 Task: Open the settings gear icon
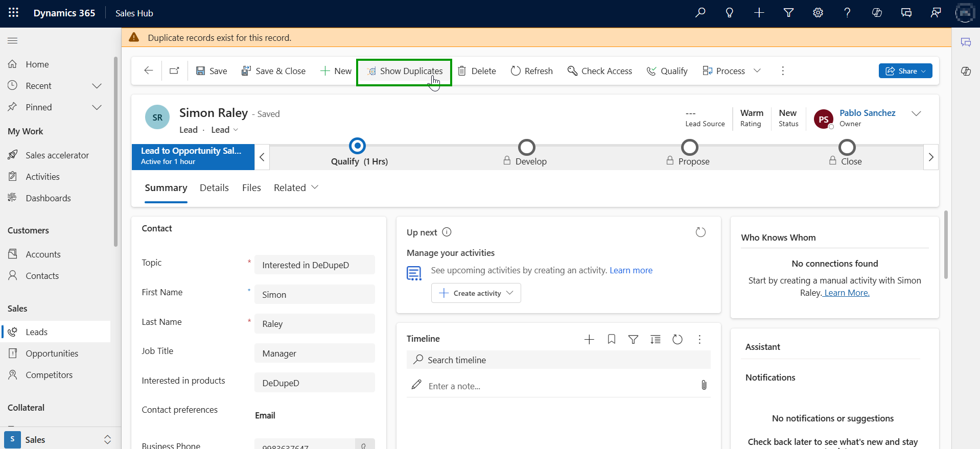point(818,13)
